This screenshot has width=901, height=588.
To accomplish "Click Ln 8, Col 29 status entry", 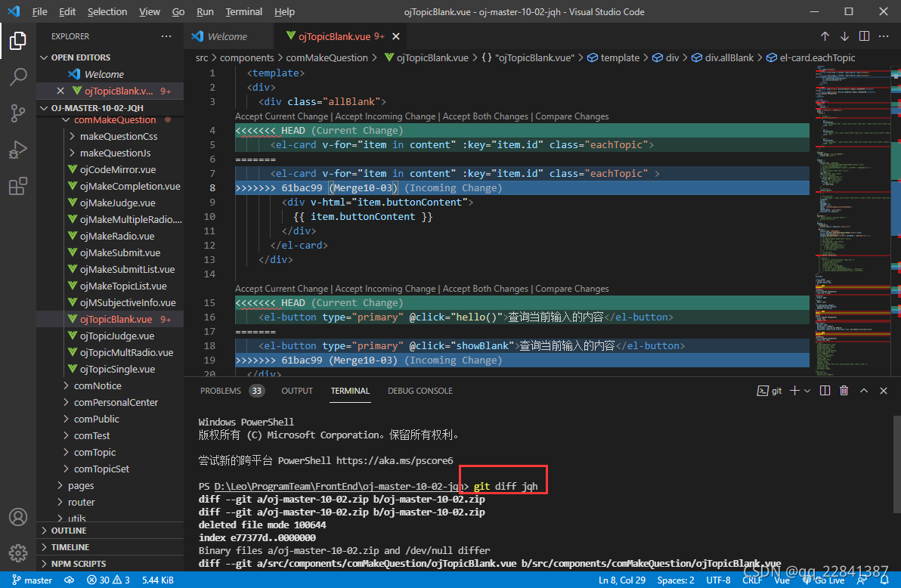I will (x=622, y=580).
